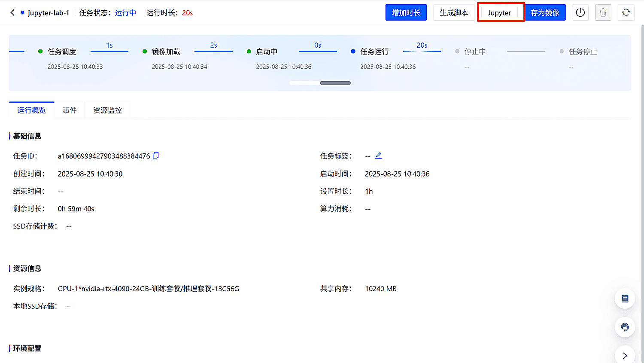Screen dimensions: 644x363
Task: Switch to the 事件 tab
Action: click(70, 110)
